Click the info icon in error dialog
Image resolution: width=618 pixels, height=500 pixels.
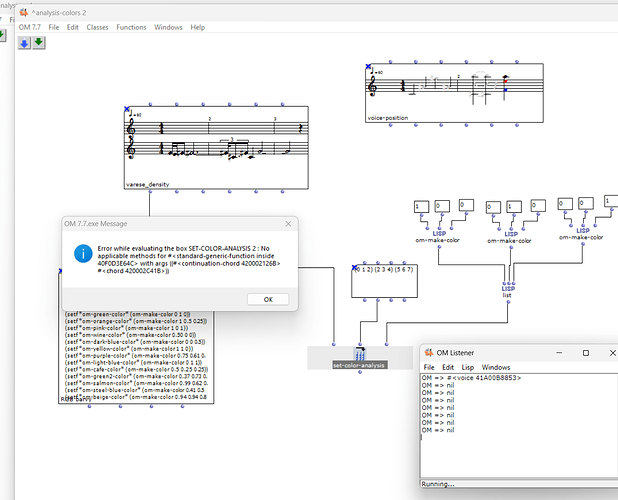point(83,253)
